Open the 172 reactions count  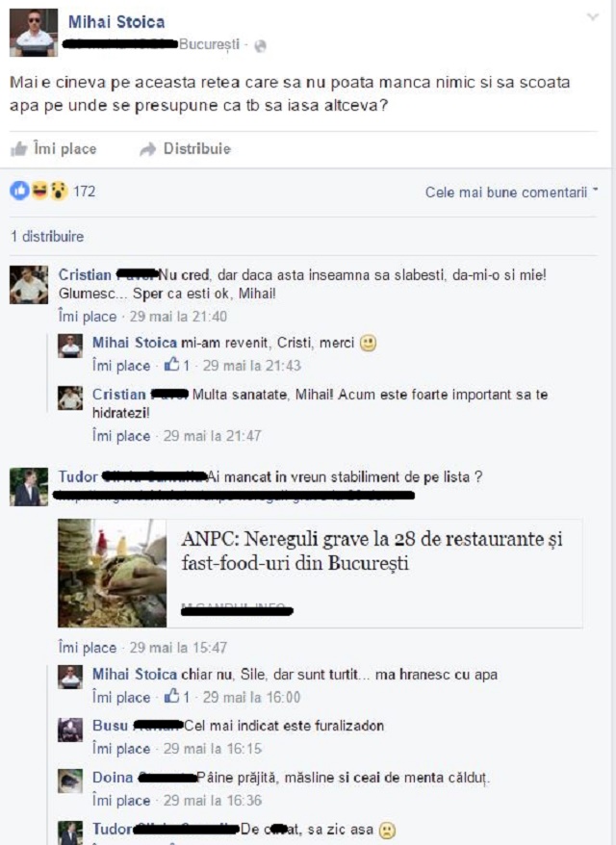pyautogui.click(x=84, y=192)
